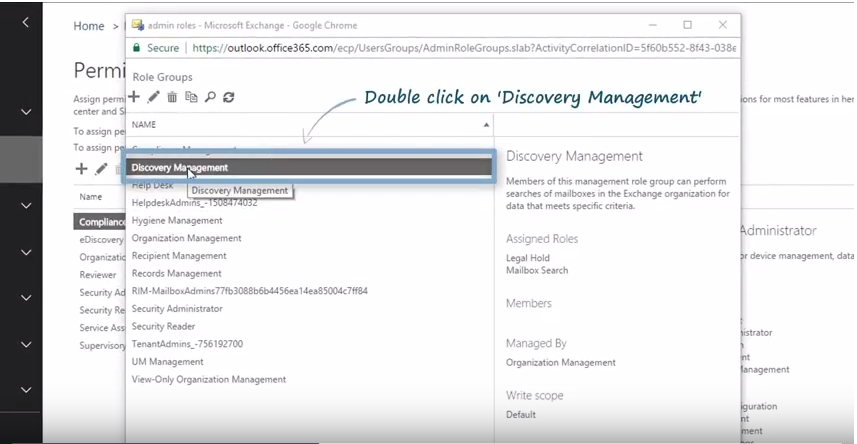
Task: Expand fourth sidebar section chevron
Action: click(26, 298)
